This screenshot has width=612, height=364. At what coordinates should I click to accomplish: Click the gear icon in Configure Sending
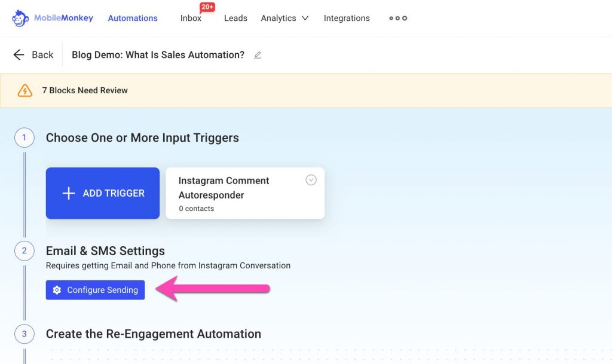57,290
